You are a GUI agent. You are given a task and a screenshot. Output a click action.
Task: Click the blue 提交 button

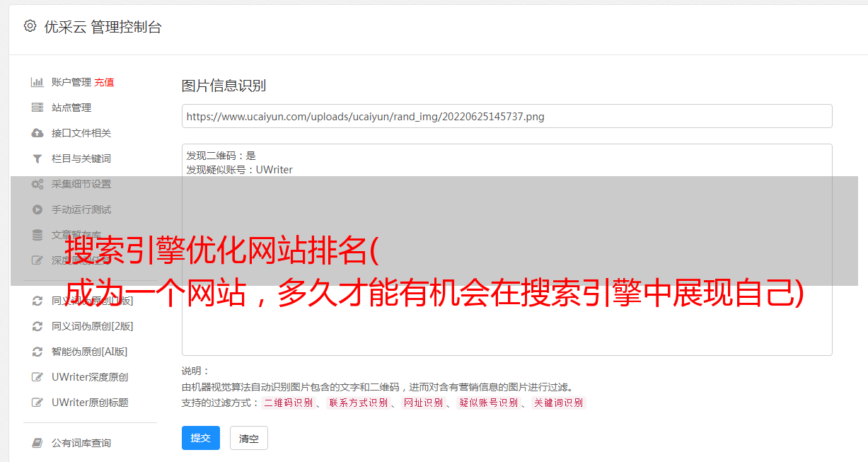(201, 438)
